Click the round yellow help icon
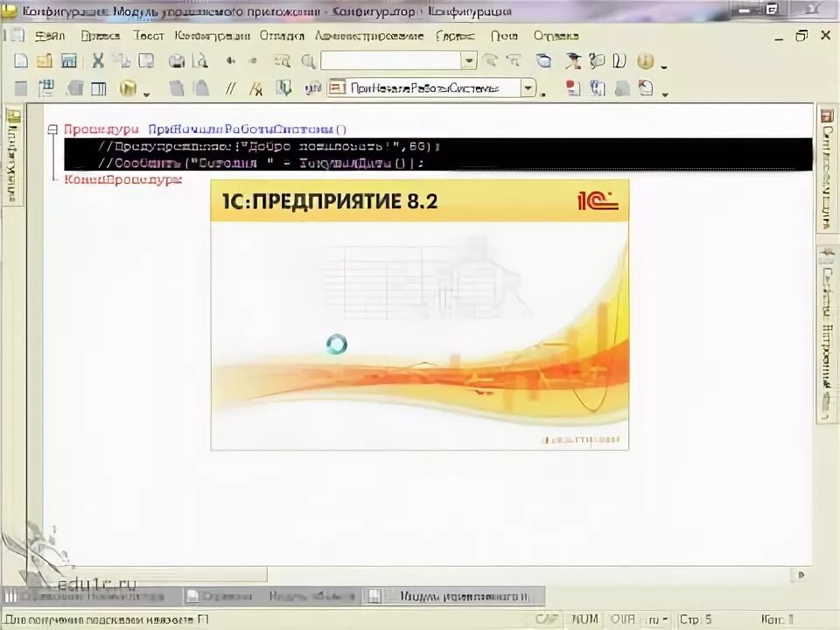This screenshot has height=630, width=840. coord(646,61)
